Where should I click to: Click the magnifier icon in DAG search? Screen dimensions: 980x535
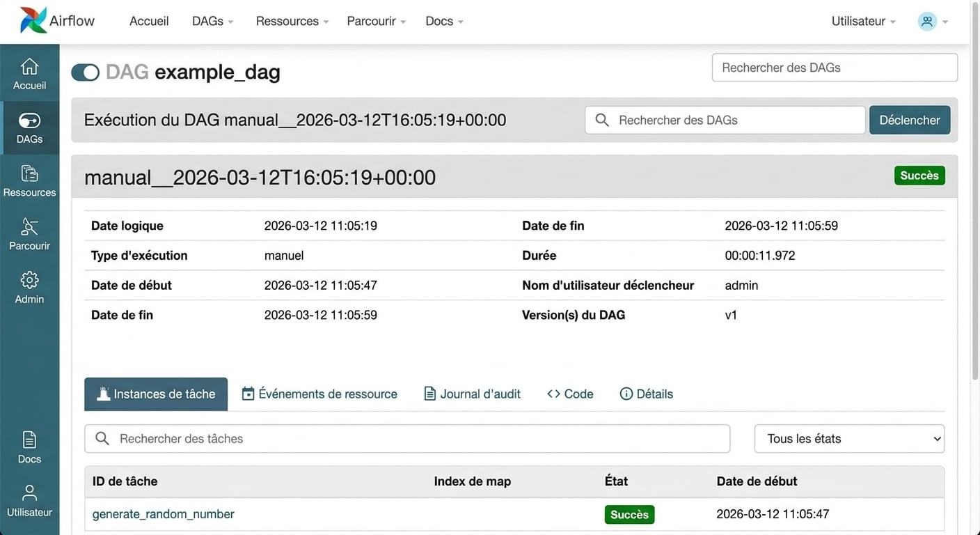tap(602, 120)
